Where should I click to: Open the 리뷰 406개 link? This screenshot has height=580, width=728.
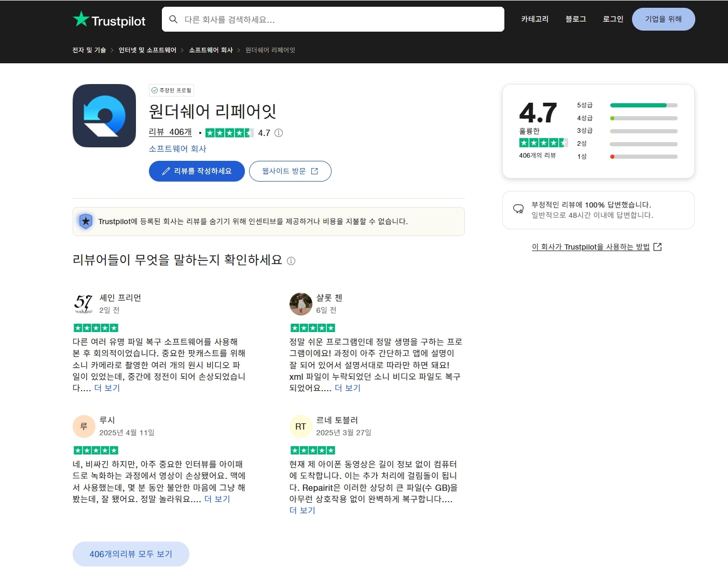point(170,132)
